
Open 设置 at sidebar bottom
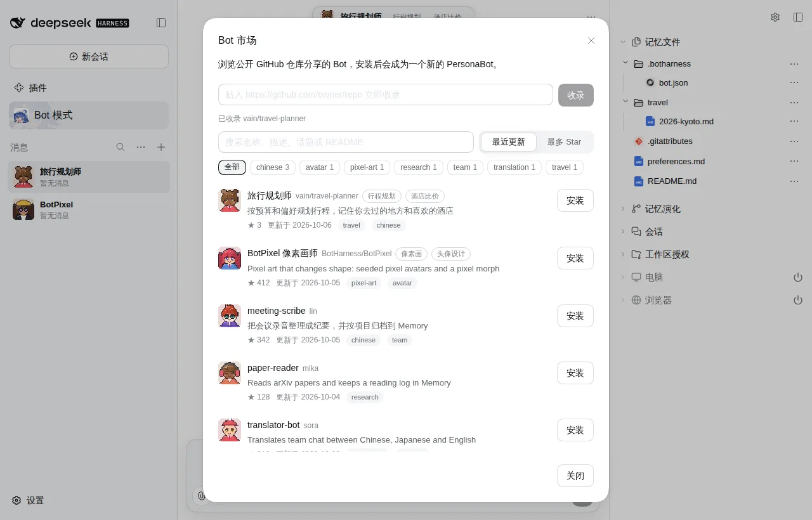pos(29,500)
